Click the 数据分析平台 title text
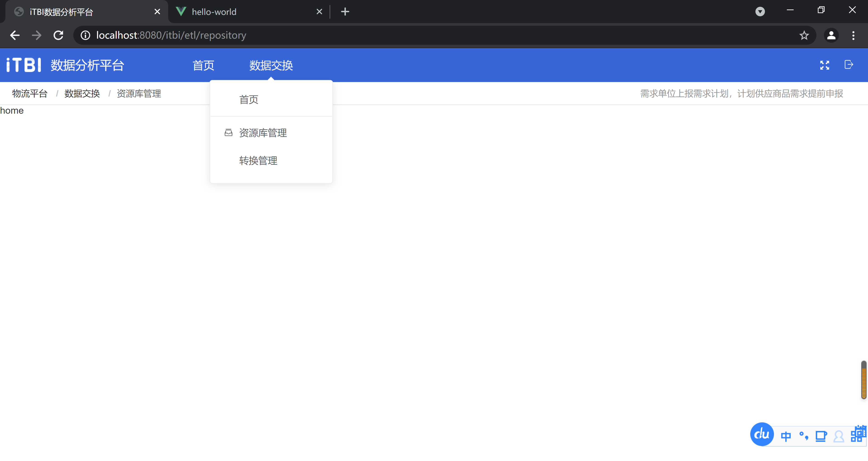This screenshot has width=868, height=461. tap(87, 65)
